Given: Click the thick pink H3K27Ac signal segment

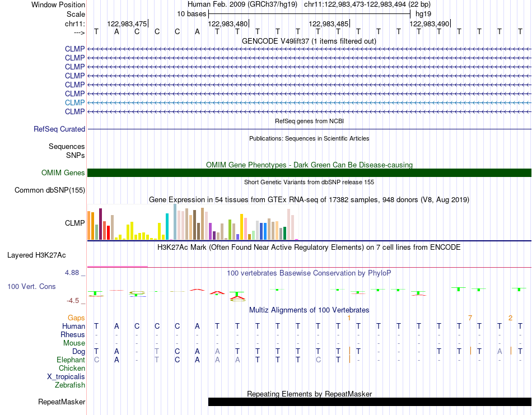Looking at the screenshot, I should click(x=118, y=267).
